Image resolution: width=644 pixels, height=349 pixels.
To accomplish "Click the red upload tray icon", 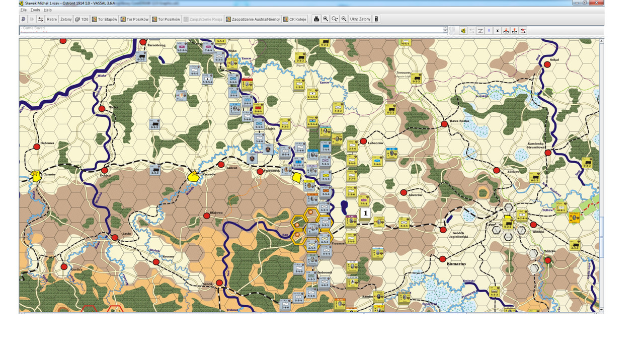I will tap(515, 31).
